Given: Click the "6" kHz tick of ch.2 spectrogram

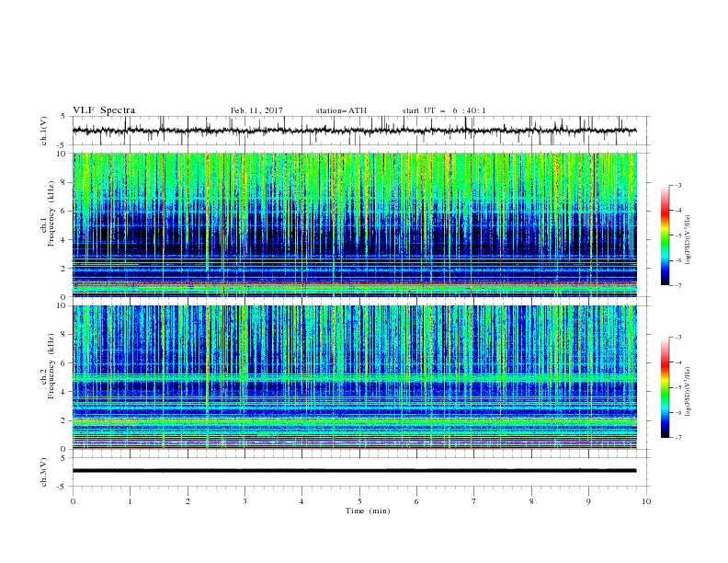Looking at the screenshot, I should tap(64, 363).
